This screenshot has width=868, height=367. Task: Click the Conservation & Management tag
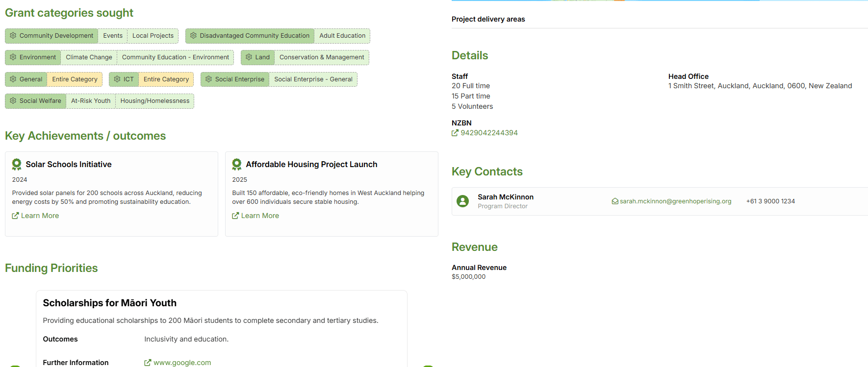tap(322, 57)
